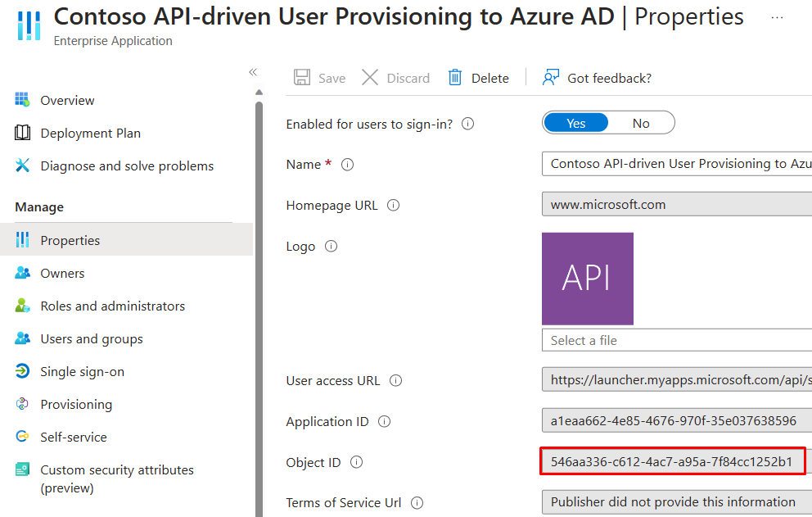The image size is (812, 517).
Task: Open the Got feedback? link
Action: [609, 79]
